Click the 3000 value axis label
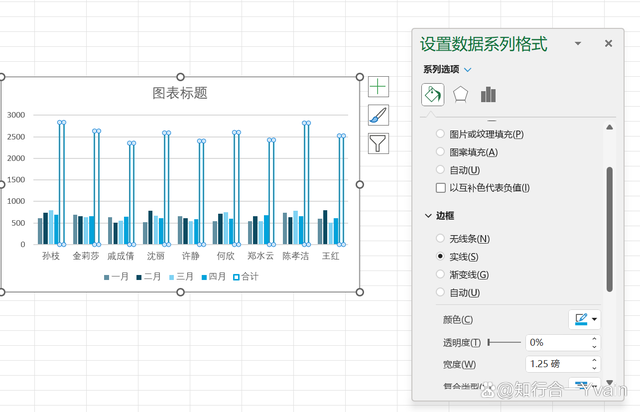640x412 pixels. [16, 115]
